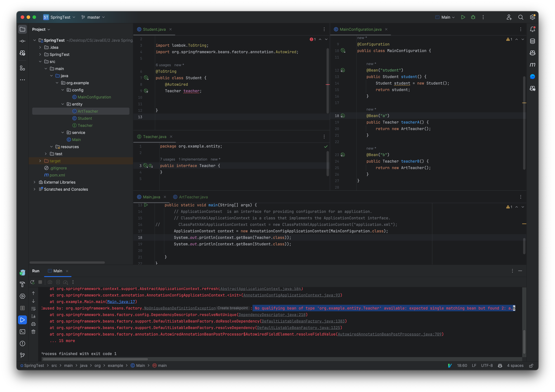Click the 4 spaces indent indicator in status bar
This screenshot has height=392, width=555.
tap(515, 366)
